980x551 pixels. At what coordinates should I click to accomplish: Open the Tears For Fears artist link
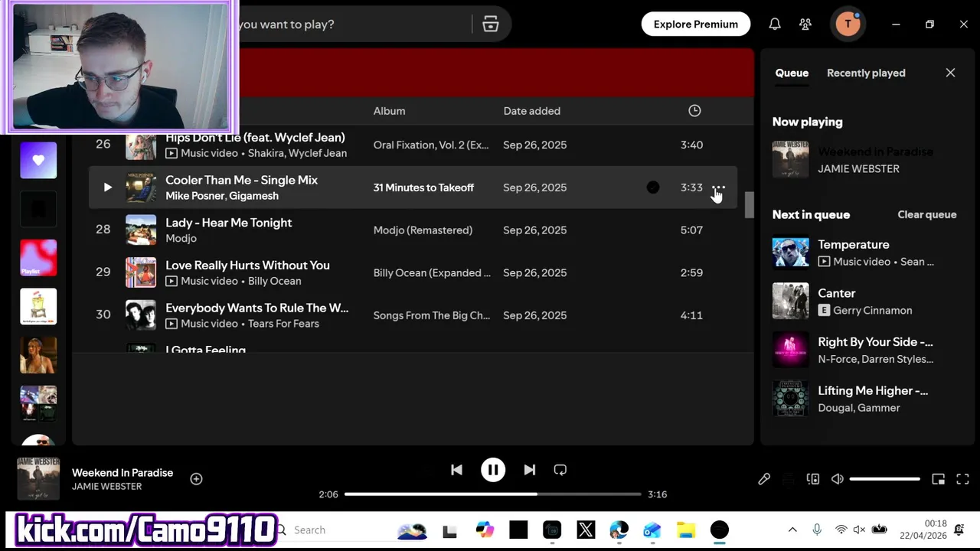tap(283, 324)
